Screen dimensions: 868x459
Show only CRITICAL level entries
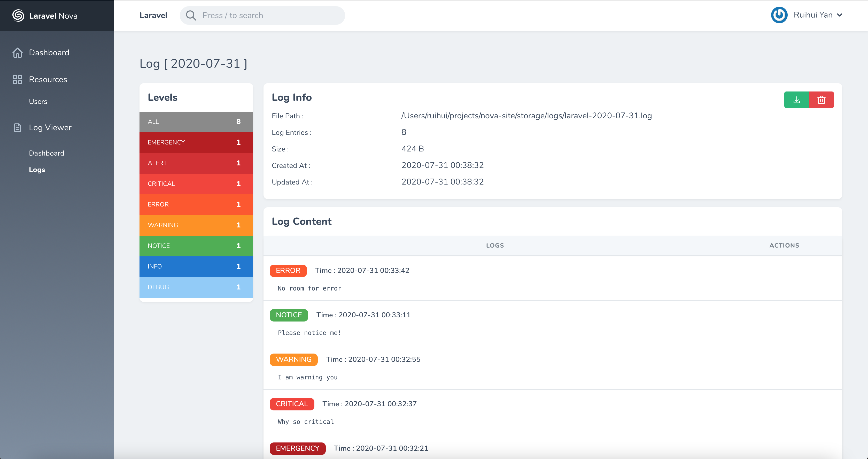196,184
